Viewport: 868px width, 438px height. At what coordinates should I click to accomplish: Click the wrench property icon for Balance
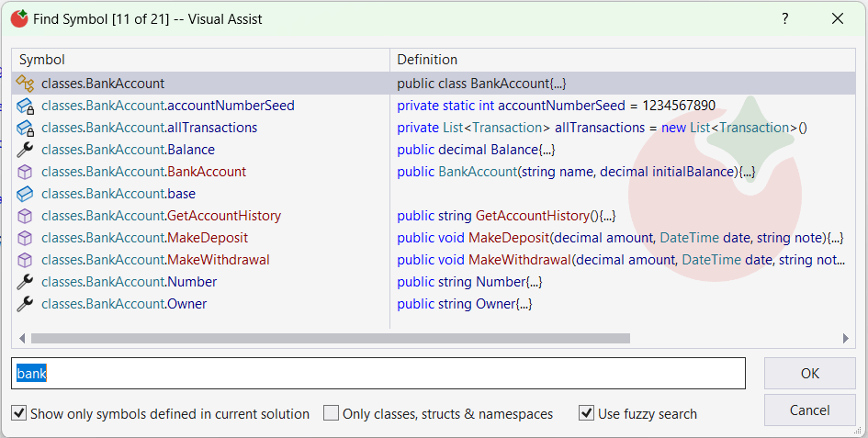26,150
